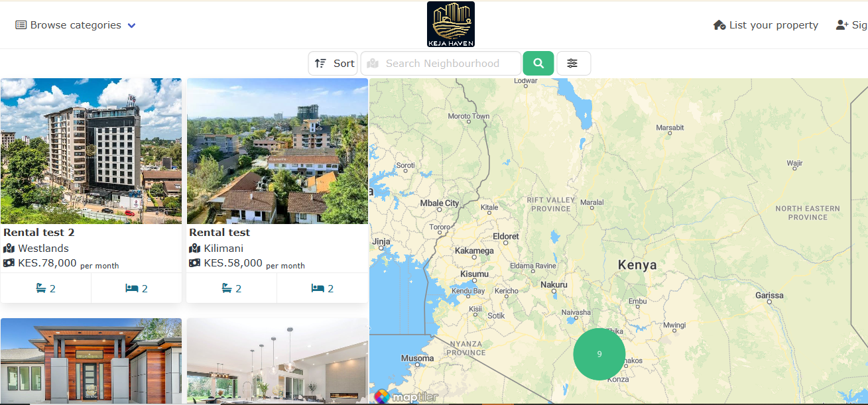This screenshot has width=868, height=405.
Task: Click the bath icon on Rental test 2
Action: 40,288
